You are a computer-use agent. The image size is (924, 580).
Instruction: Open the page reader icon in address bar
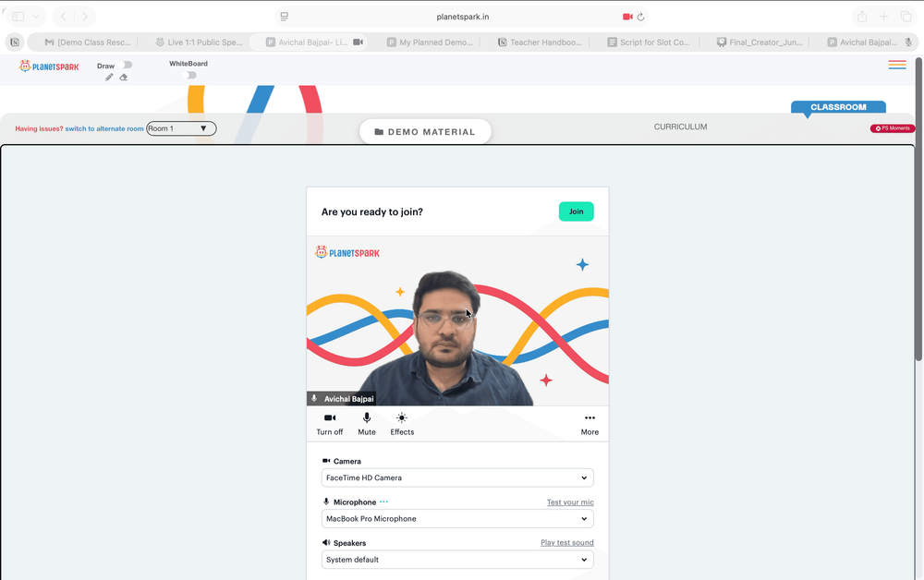point(284,17)
